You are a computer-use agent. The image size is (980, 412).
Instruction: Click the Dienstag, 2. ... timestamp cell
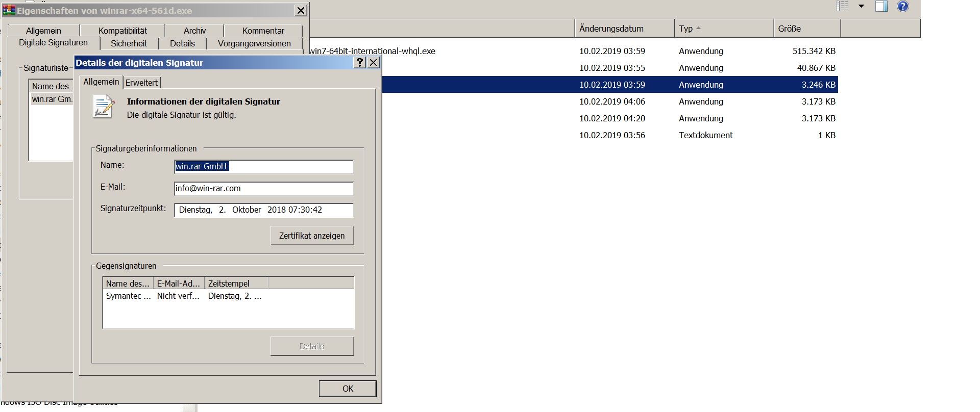click(235, 296)
